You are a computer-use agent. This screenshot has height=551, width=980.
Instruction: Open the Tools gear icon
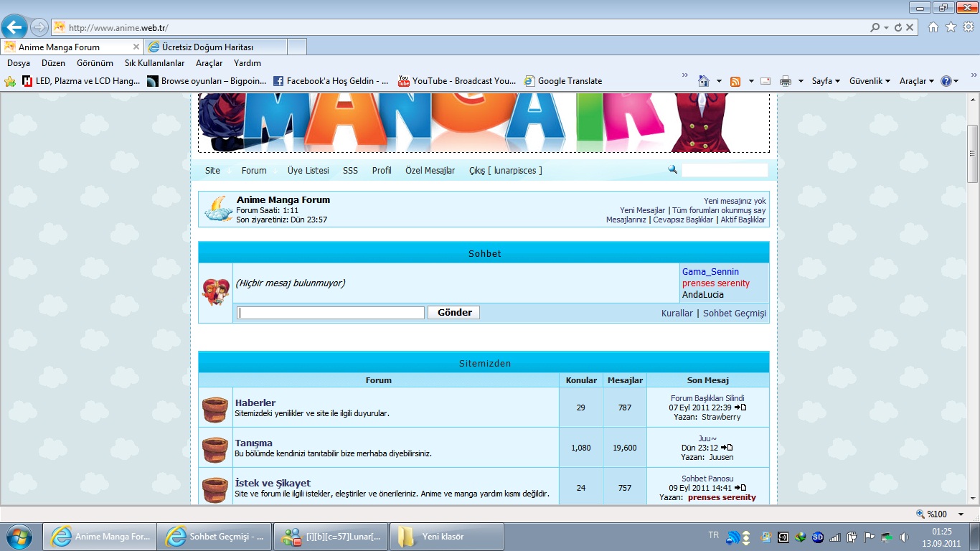[969, 27]
